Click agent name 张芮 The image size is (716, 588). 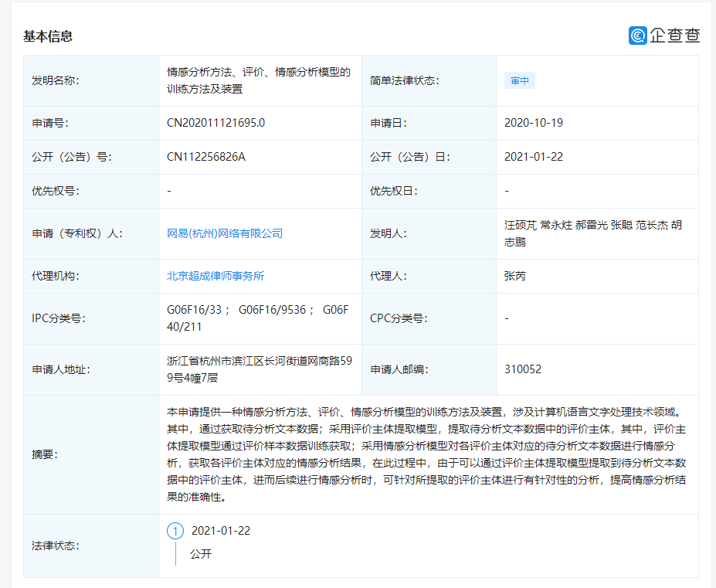(515, 276)
